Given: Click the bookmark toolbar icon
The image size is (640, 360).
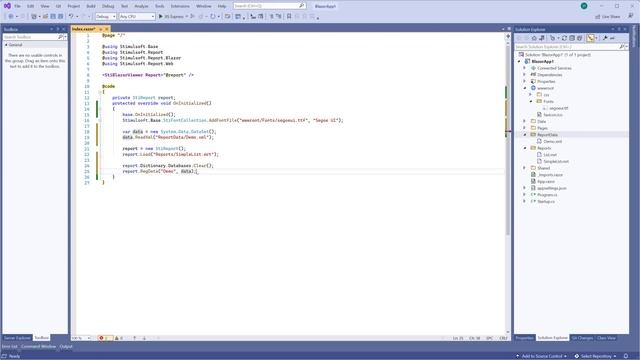Looking at the screenshot, I should (289, 16).
